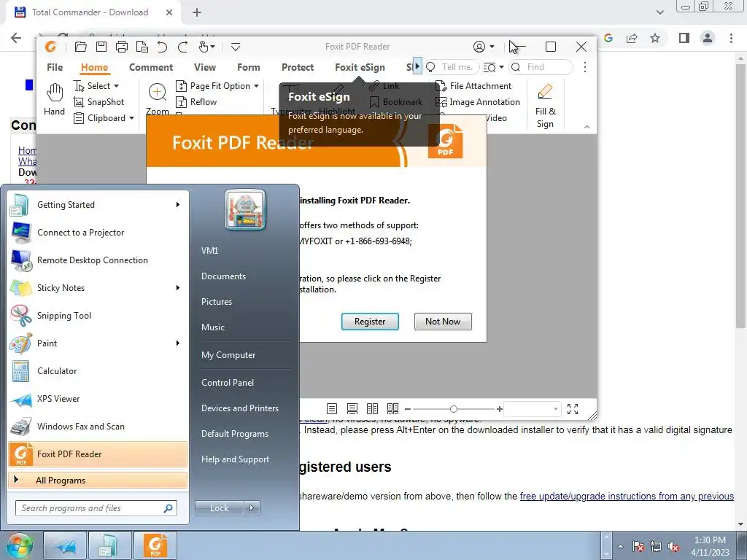This screenshot has width=747, height=560.
Task: Click the Find text field
Action: pyautogui.click(x=541, y=67)
